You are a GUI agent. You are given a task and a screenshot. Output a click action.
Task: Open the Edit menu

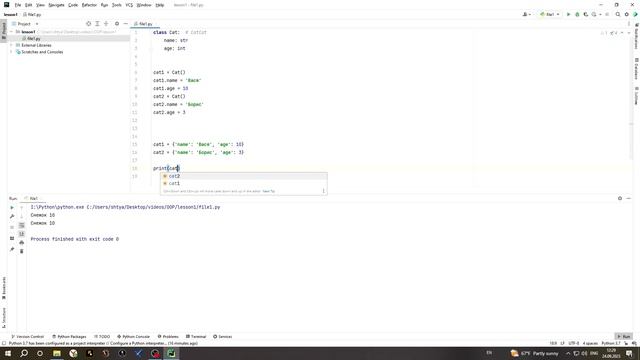(28, 5)
